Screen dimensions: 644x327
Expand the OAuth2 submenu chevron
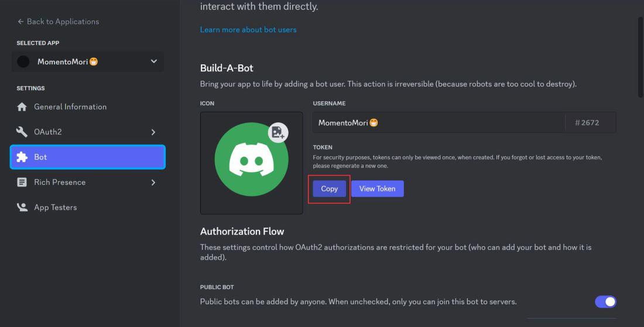tap(153, 132)
